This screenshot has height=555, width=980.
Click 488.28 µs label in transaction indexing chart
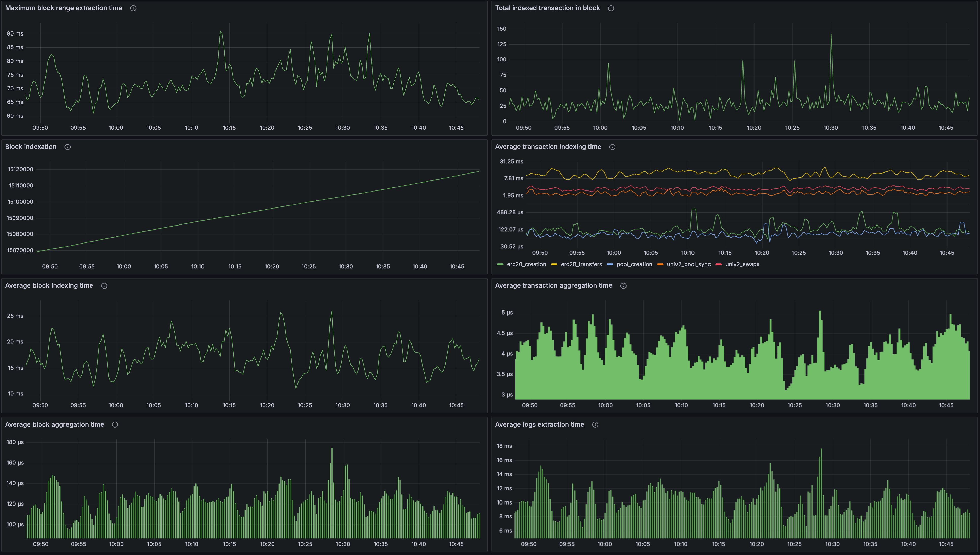[510, 212]
